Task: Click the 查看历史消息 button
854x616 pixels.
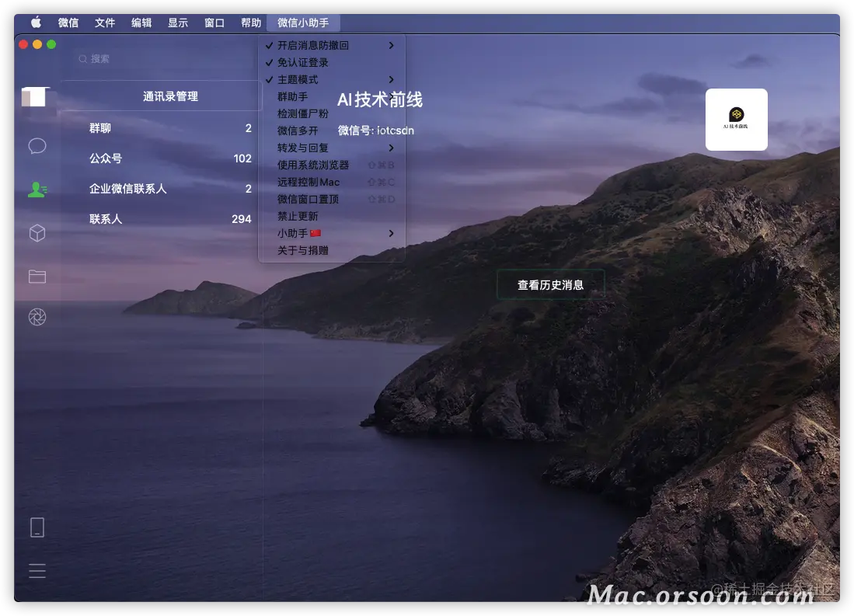Action: 551,284
